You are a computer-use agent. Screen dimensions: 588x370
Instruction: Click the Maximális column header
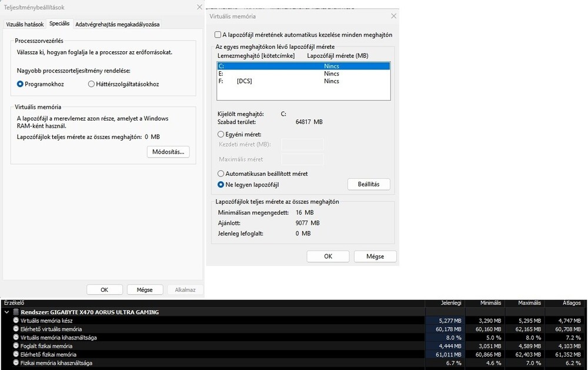[530, 303]
